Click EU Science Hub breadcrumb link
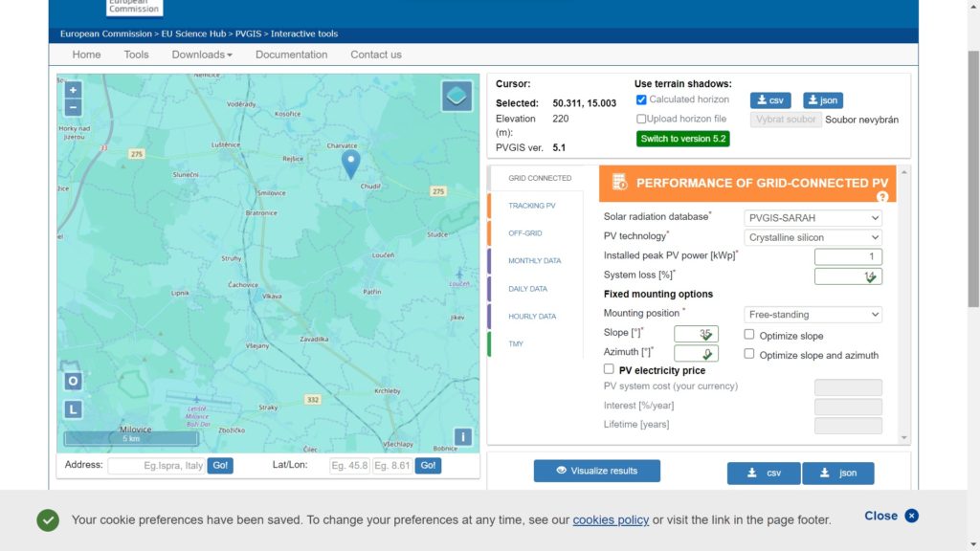The width and height of the screenshot is (980, 551). 193,33
